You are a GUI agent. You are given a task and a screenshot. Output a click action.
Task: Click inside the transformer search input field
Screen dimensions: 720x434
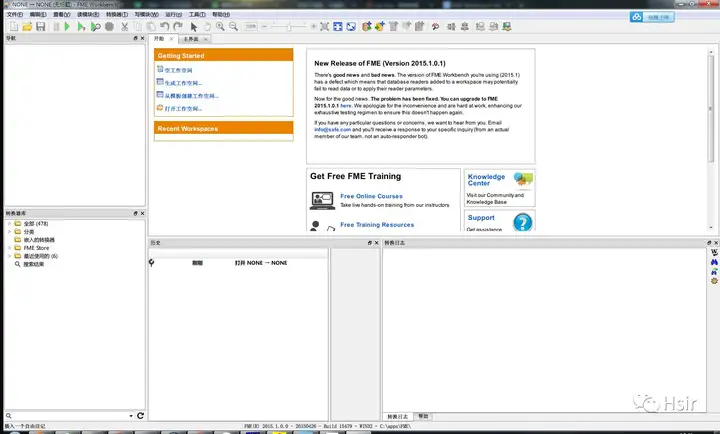pos(70,416)
